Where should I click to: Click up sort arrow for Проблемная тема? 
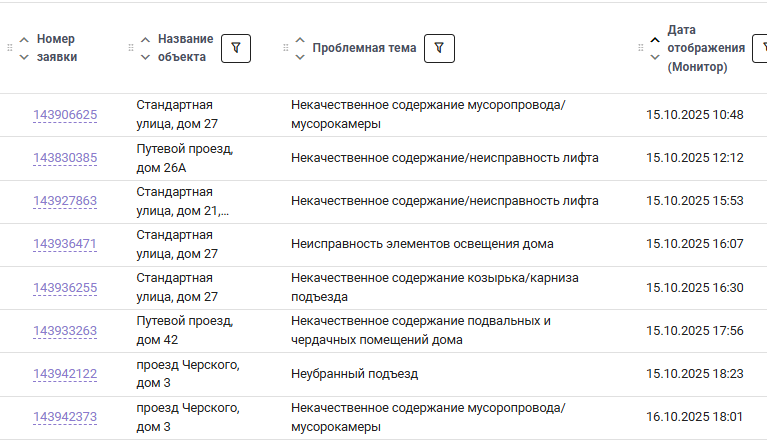pyautogui.click(x=300, y=40)
